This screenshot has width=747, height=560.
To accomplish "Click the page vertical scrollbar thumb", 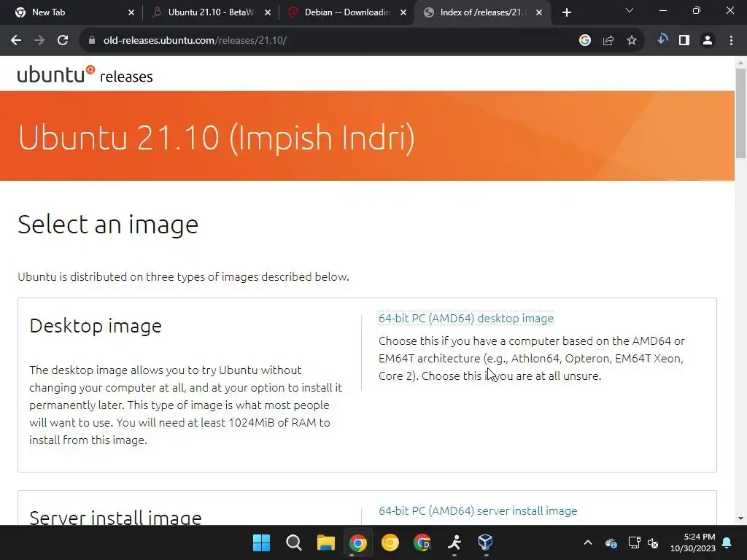I will click(740, 113).
